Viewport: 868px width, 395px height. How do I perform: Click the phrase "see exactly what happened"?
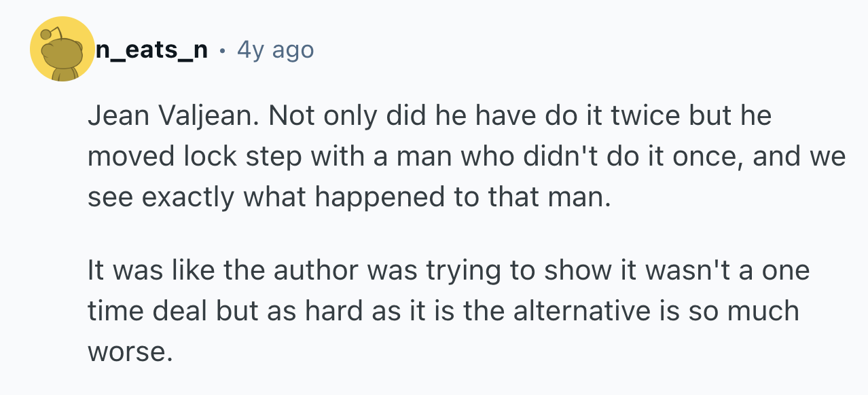click(224, 198)
